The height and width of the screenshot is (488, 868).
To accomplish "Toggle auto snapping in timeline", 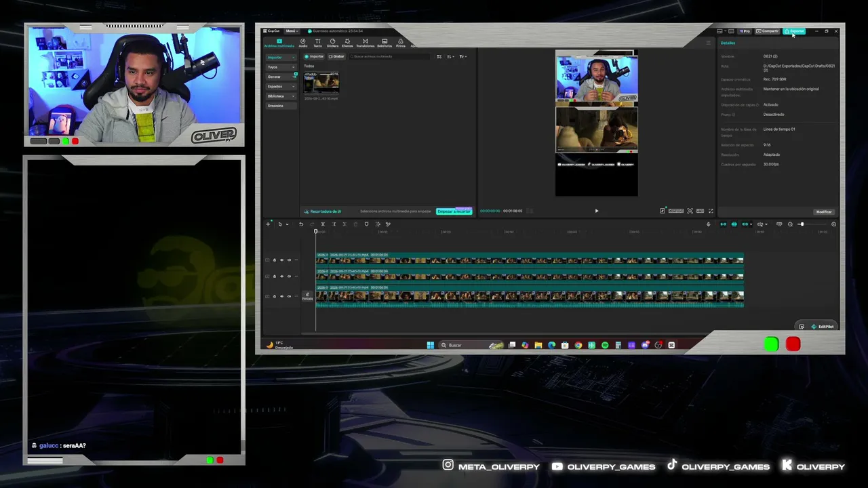I will click(x=734, y=224).
